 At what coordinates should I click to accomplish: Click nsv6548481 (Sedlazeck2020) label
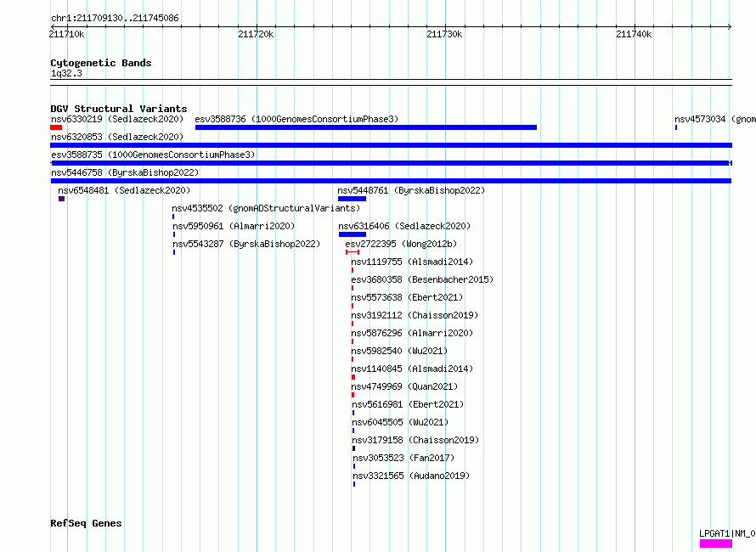click(124, 190)
